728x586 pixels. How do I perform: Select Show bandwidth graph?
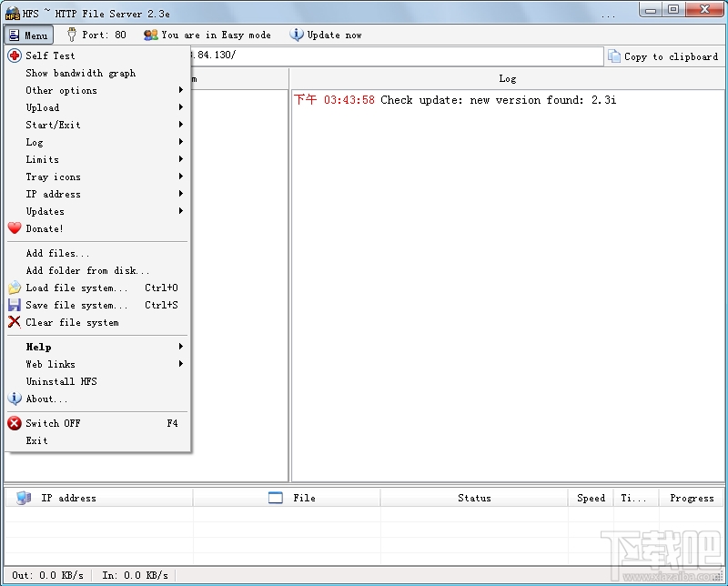point(81,73)
